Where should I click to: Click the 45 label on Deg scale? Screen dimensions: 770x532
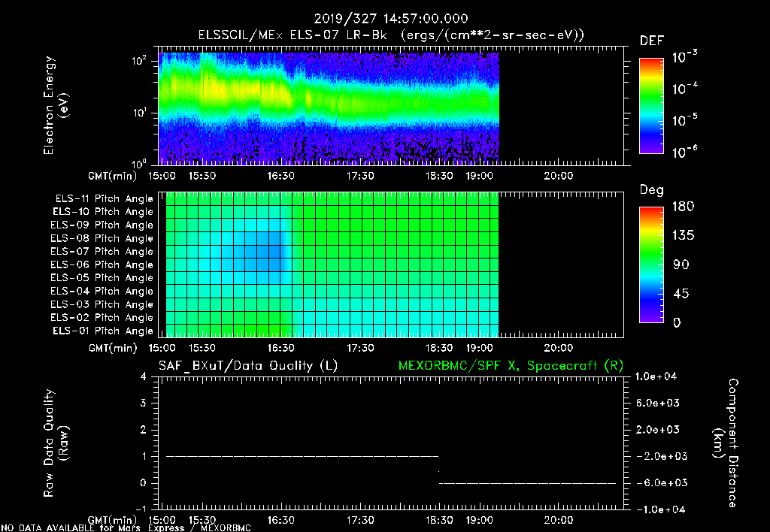tap(681, 294)
